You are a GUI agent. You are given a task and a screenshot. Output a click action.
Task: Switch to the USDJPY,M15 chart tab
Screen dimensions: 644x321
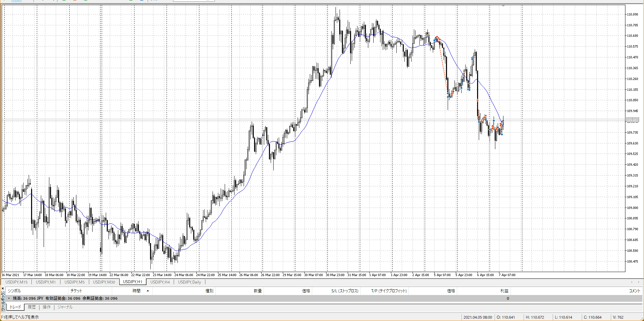tap(17, 282)
